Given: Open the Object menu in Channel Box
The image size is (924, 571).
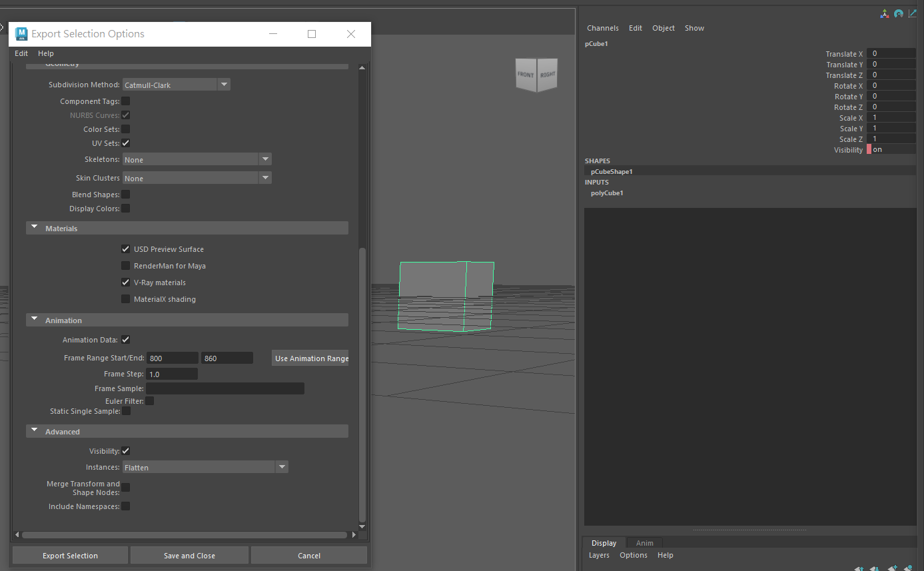Looking at the screenshot, I should pyautogui.click(x=664, y=28).
